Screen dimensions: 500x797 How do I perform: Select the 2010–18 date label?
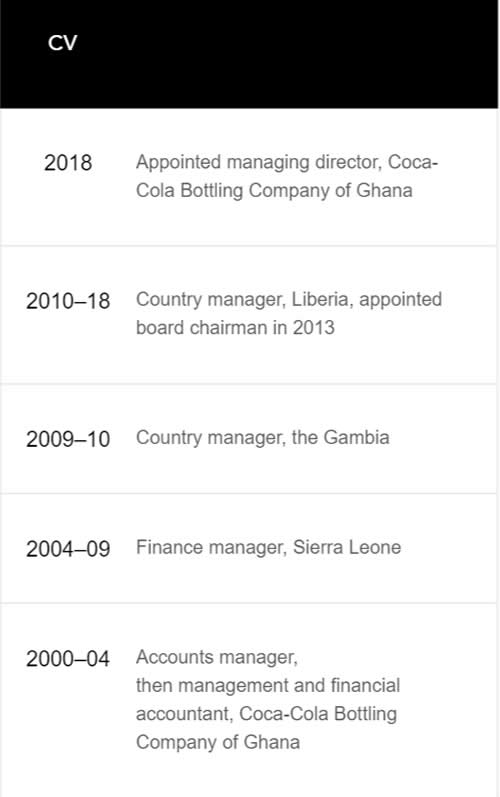(x=68, y=301)
